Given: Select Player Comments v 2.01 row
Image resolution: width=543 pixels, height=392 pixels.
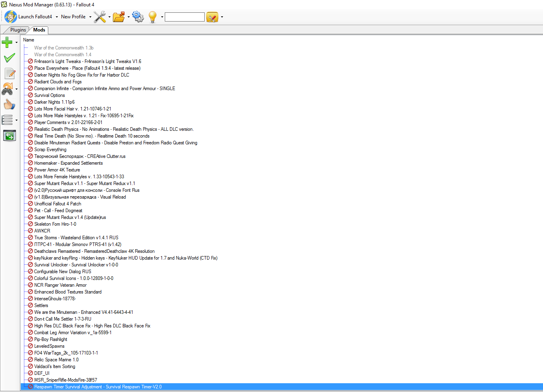Looking at the screenshot, I should (x=68, y=122).
